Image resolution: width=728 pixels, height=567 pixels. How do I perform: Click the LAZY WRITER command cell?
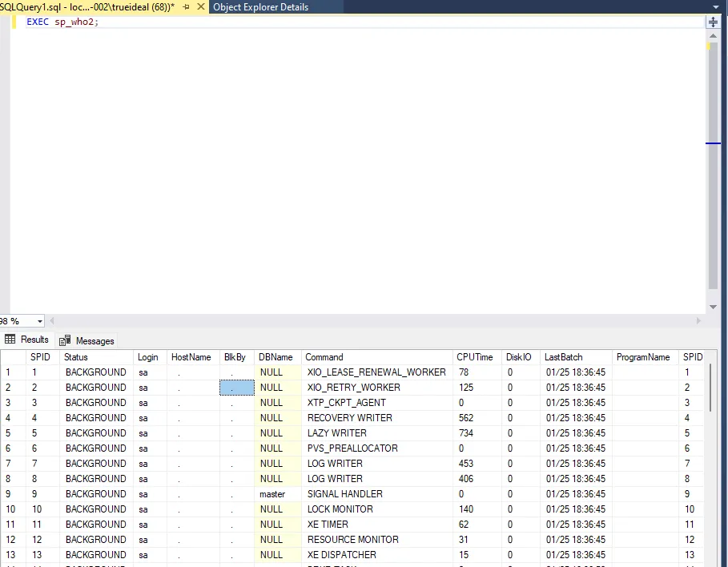point(336,432)
